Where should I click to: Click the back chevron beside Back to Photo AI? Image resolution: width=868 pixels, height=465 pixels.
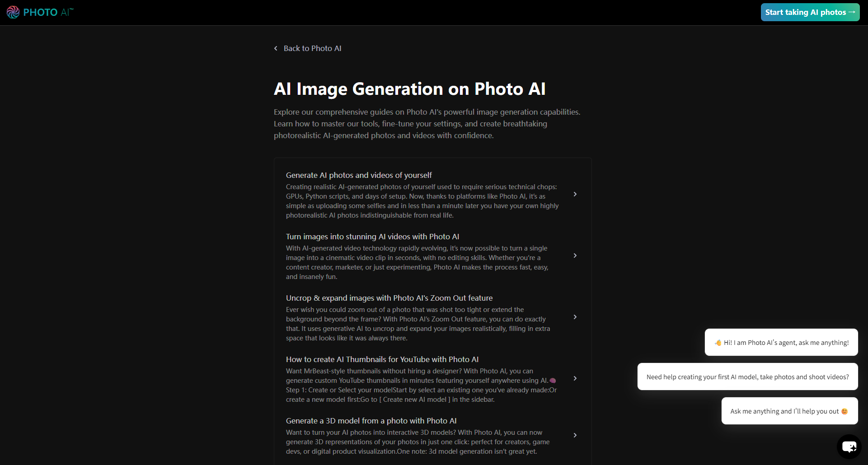click(276, 48)
